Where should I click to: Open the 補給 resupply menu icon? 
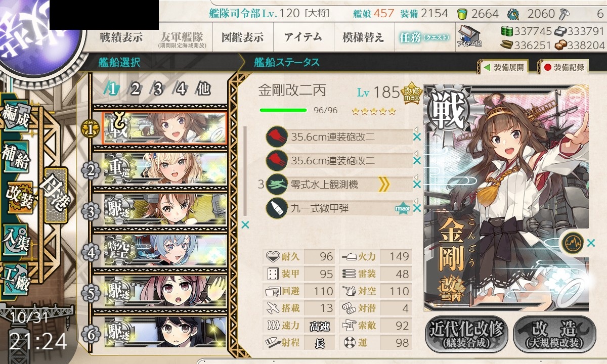(x=16, y=157)
